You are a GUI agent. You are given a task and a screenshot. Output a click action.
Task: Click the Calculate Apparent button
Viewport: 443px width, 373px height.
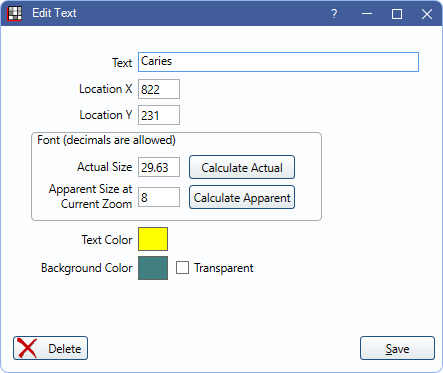[242, 197]
